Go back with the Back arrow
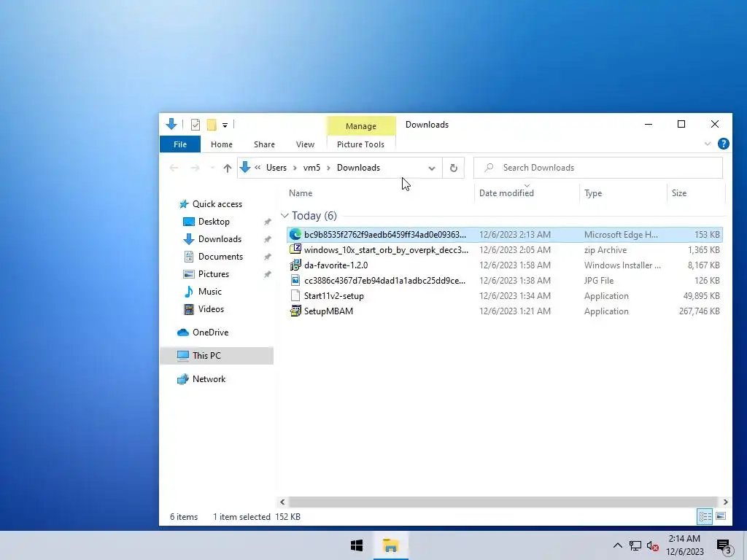Image resolution: width=747 pixels, height=560 pixels. coord(174,168)
